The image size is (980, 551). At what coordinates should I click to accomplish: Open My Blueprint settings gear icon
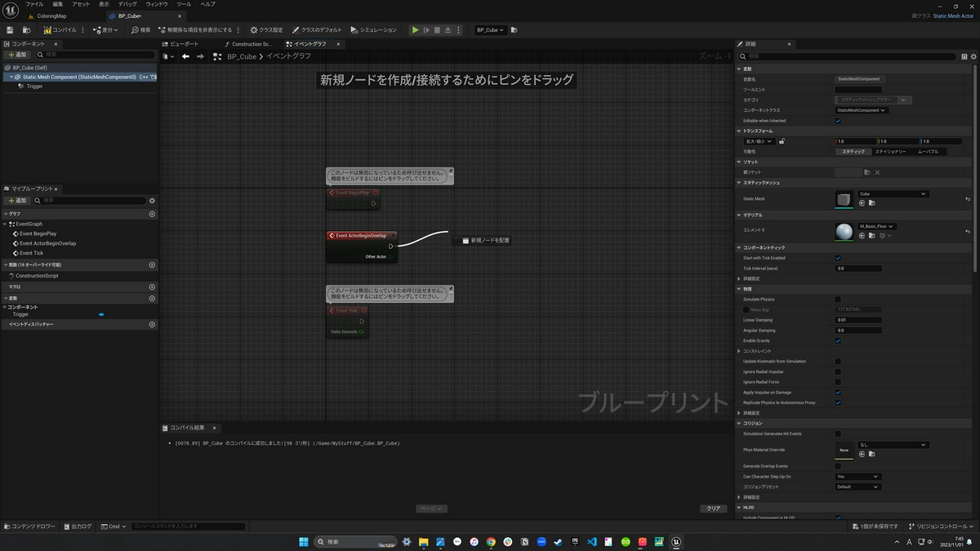coord(152,200)
